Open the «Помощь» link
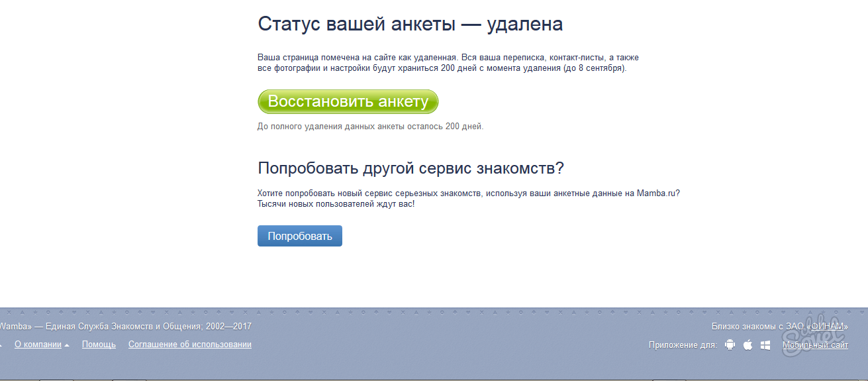Viewport: 868px width, 381px height. click(99, 345)
